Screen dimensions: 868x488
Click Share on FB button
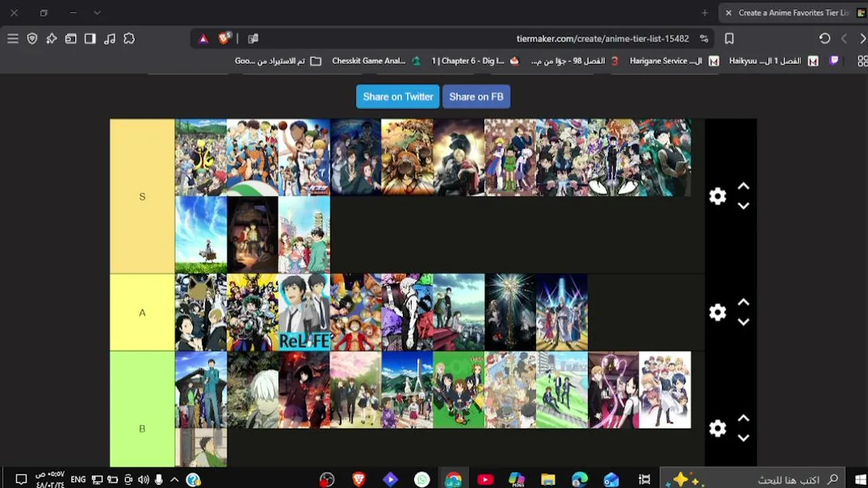tap(476, 97)
